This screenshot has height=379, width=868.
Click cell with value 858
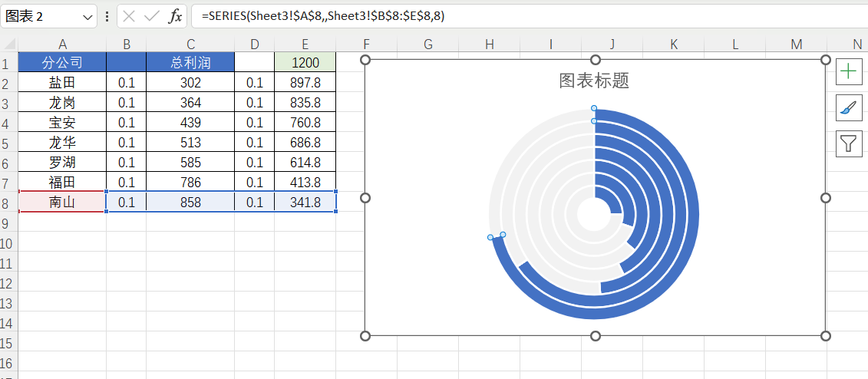pyautogui.click(x=190, y=203)
